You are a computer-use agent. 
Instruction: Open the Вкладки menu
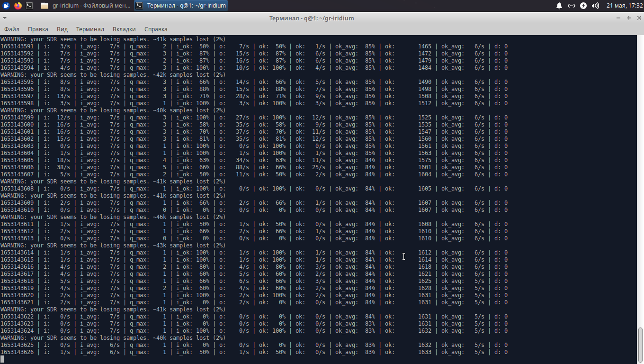click(x=124, y=29)
